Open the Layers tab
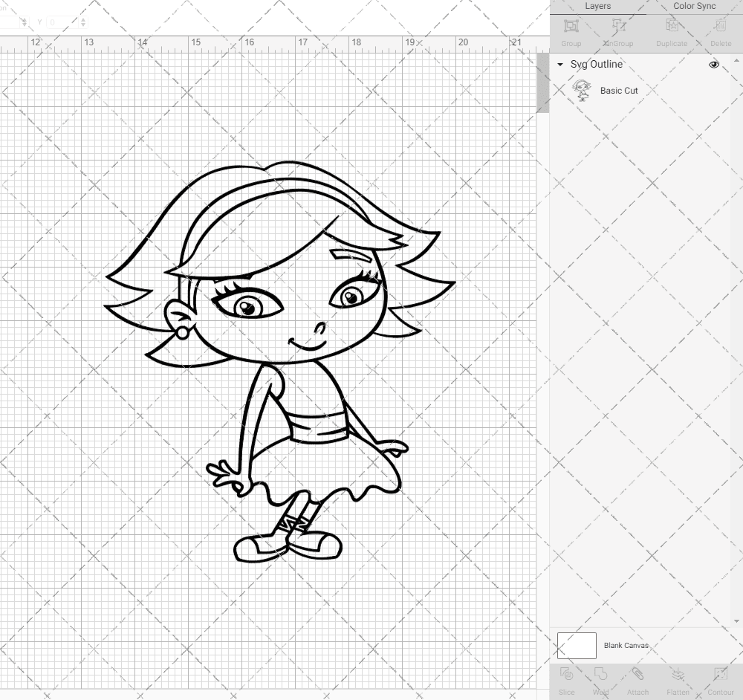 (597, 6)
